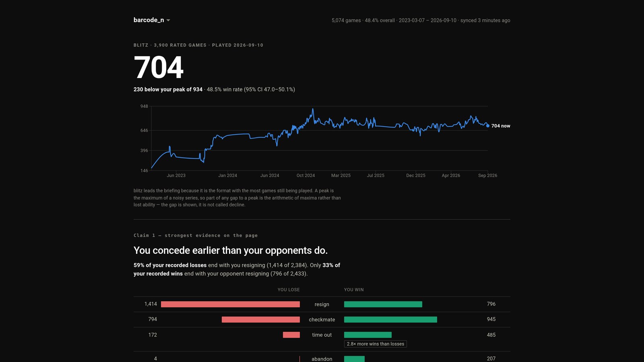Screen dimensions: 644x362
Task: Click the 485 time out win count
Action: point(491,335)
